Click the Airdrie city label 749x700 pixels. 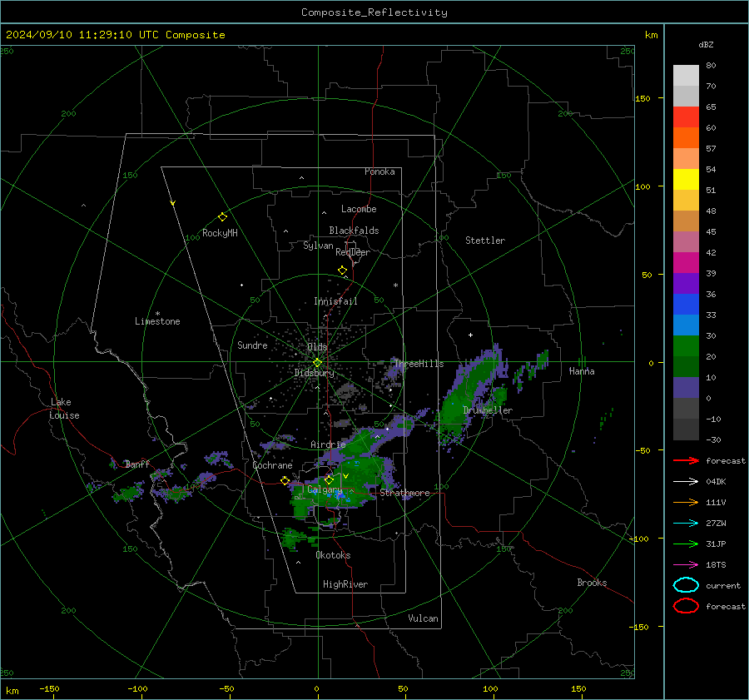[x=328, y=444]
